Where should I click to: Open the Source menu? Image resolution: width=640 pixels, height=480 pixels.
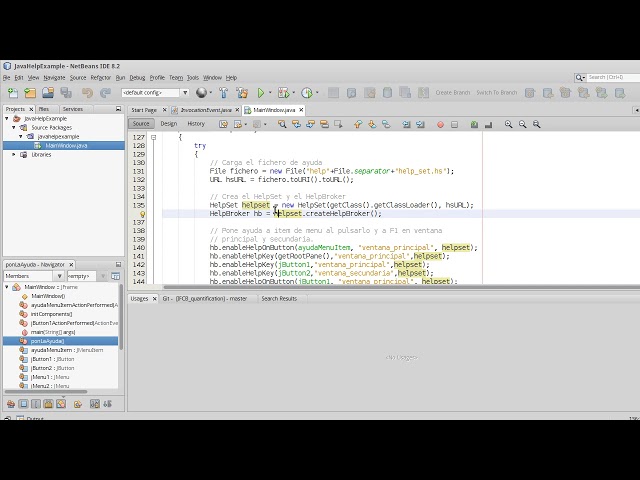(x=78, y=78)
